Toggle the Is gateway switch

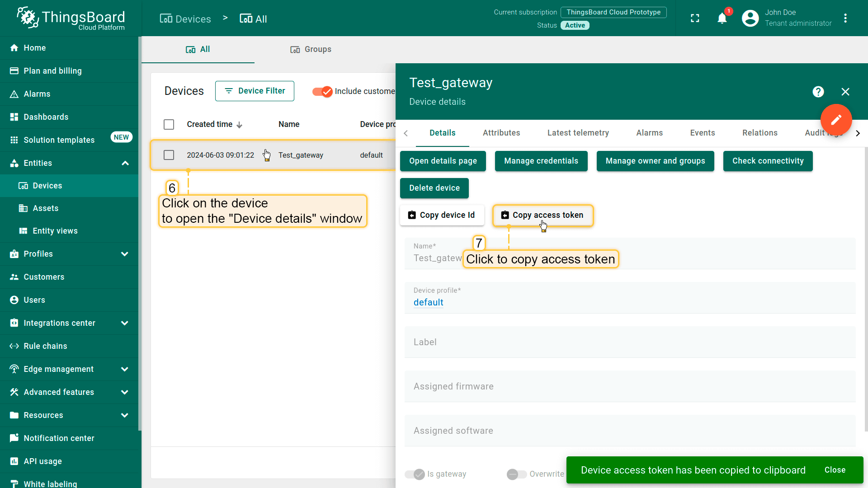418,474
